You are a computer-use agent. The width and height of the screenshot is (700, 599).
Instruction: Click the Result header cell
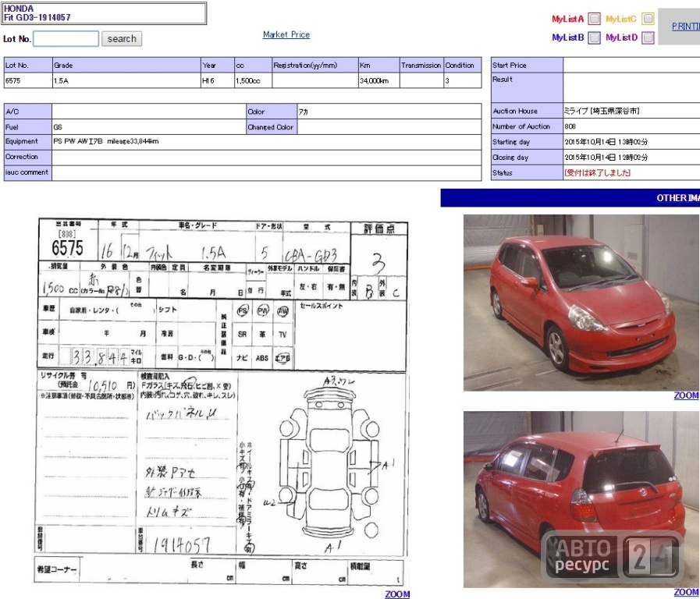click(527, 88)
